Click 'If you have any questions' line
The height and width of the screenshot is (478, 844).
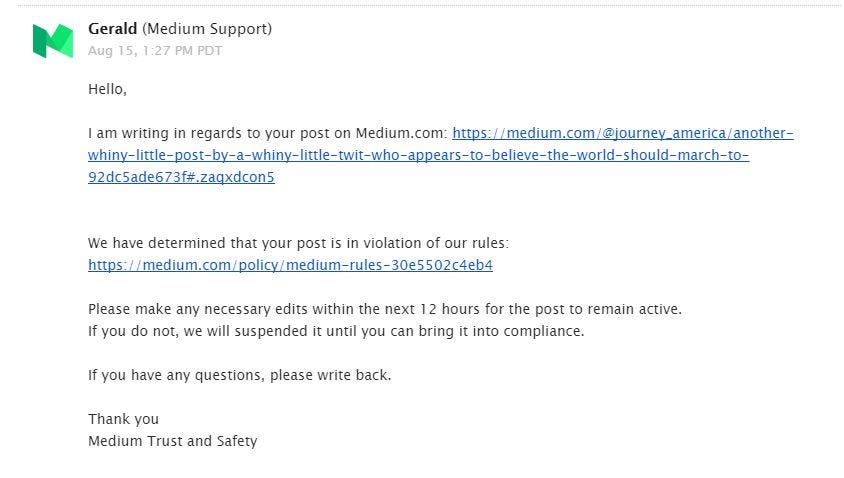point(240,375)
